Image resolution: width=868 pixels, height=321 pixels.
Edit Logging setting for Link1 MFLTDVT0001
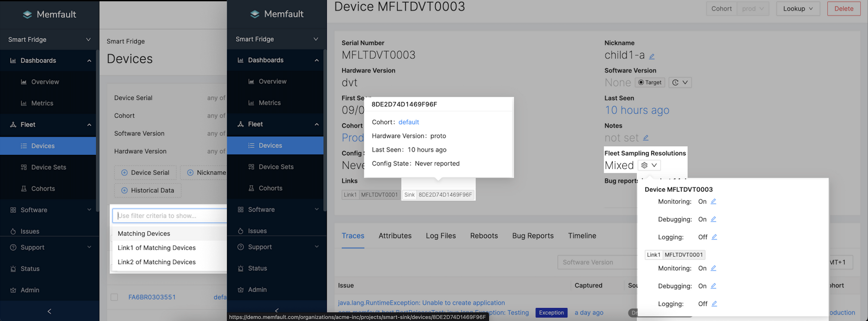coord(714,304)
